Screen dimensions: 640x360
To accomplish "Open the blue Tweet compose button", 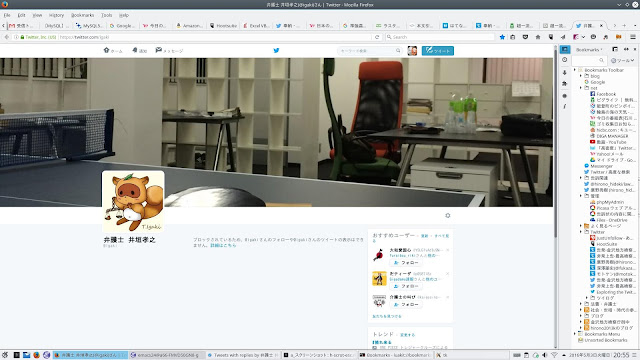I will pos(438,51).
